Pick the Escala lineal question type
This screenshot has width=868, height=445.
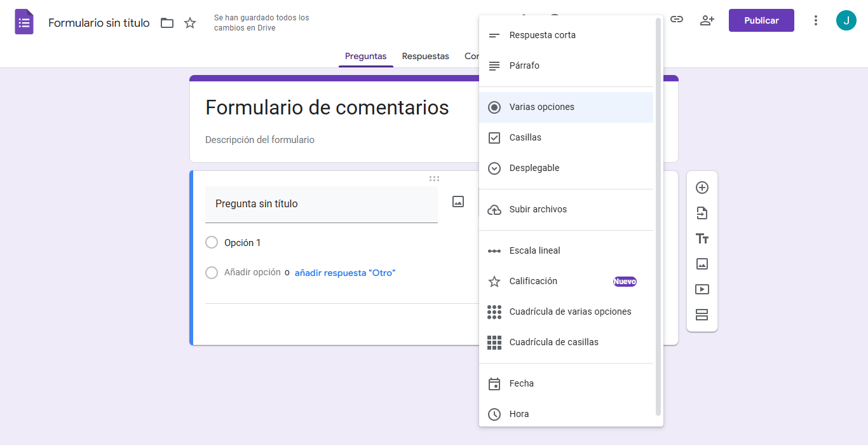(x=534, y=250)
